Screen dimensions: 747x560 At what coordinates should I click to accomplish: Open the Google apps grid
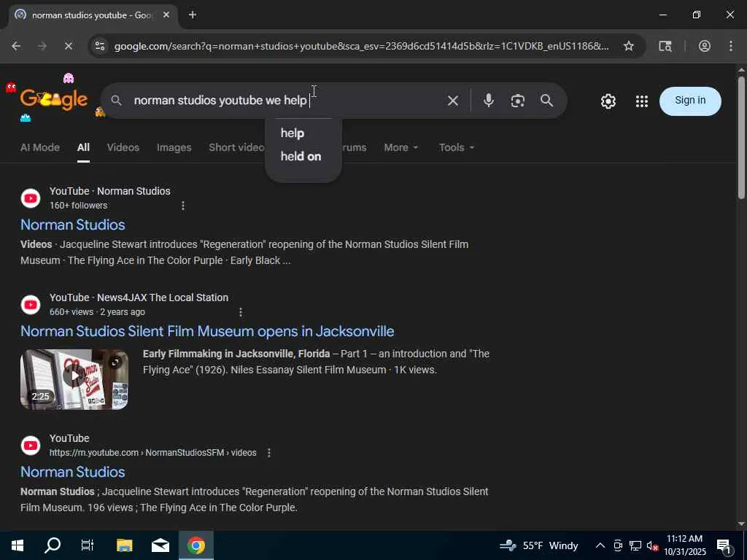(x=641, y=101)
